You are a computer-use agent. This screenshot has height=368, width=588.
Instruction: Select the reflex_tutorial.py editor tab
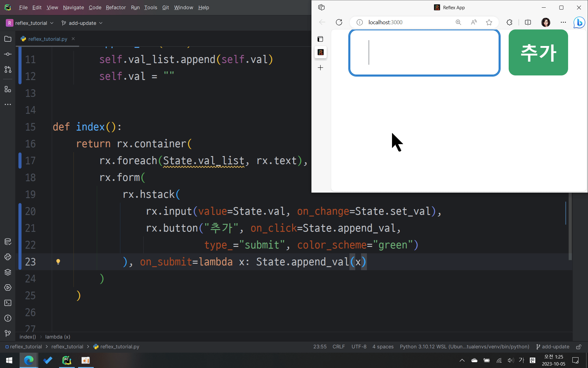point(47,39)
